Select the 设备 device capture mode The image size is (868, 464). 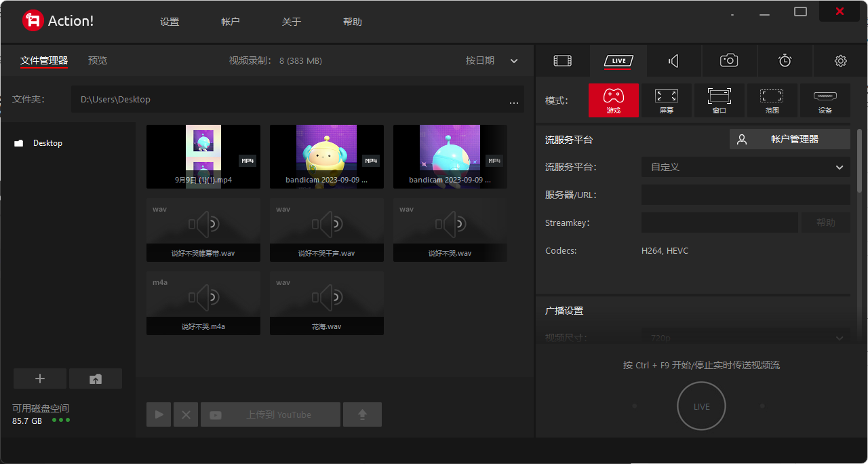pos(825,100)
